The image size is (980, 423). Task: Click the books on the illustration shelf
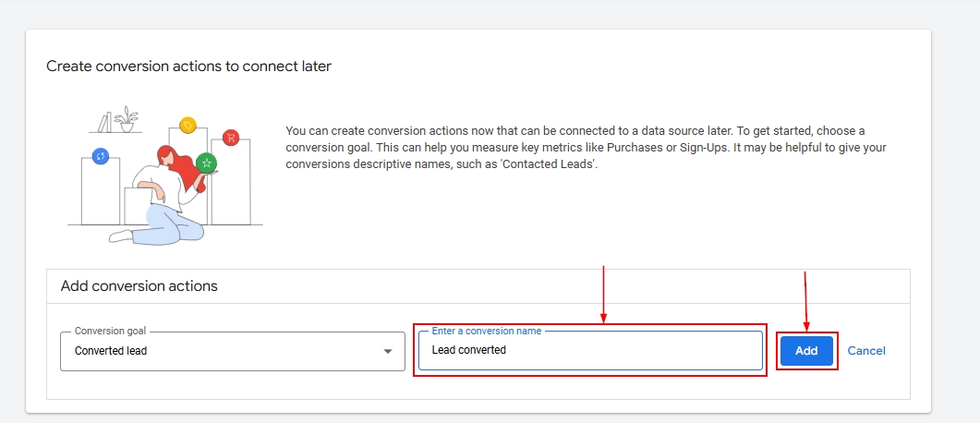(105, 122)
